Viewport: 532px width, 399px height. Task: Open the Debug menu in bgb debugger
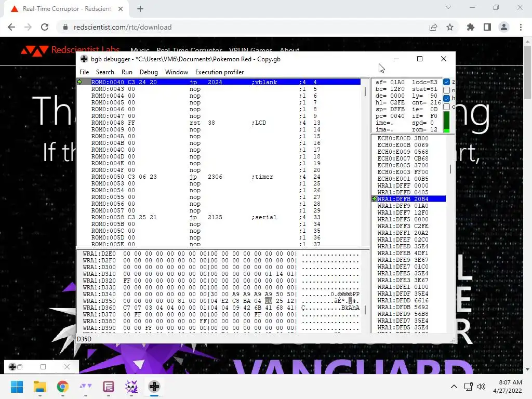[149, 72]
